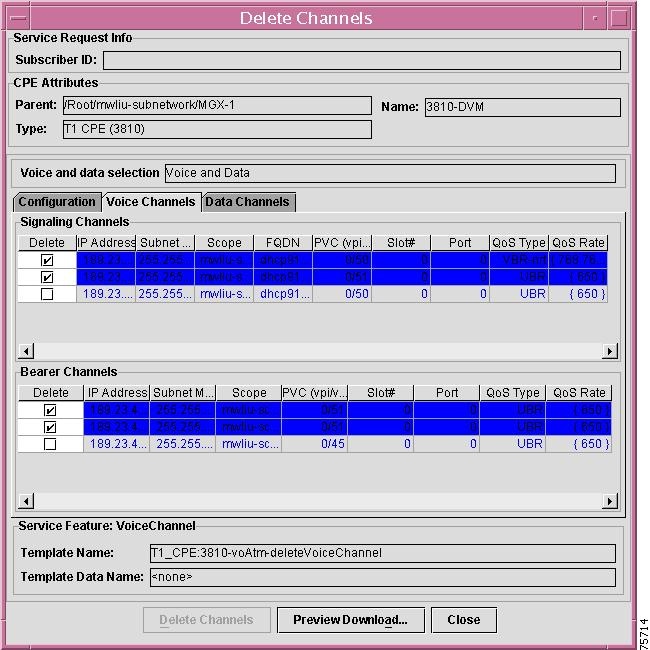This screenshot has height=650, width=650.
Task: Click the Template Data Name field
Action: tap(383, 577)
